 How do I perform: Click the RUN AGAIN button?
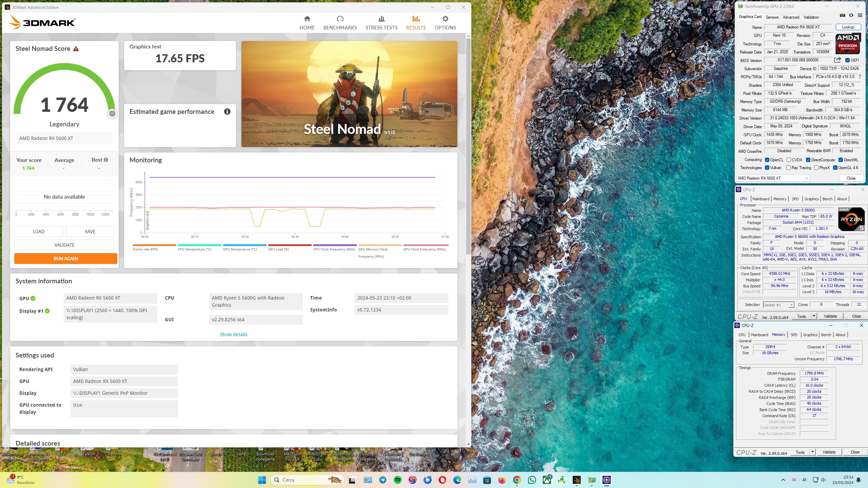(65, 259)
